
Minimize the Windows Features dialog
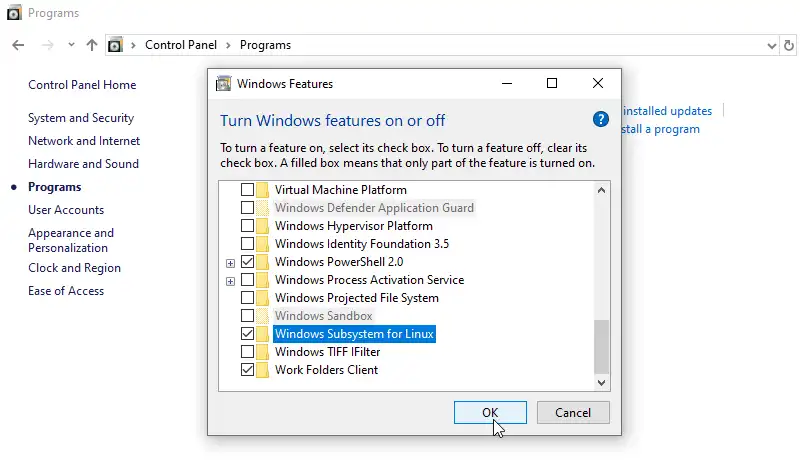tap(507, 83)
